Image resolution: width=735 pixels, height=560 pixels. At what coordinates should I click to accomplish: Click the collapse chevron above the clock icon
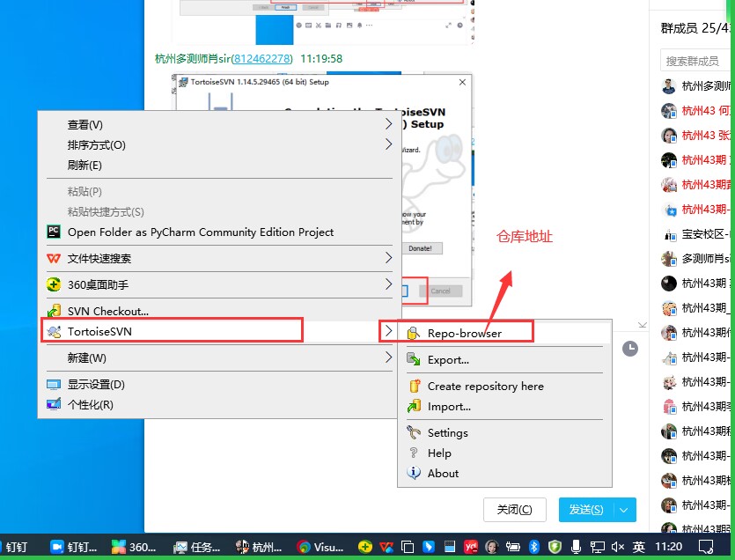(x=643, y=325)
